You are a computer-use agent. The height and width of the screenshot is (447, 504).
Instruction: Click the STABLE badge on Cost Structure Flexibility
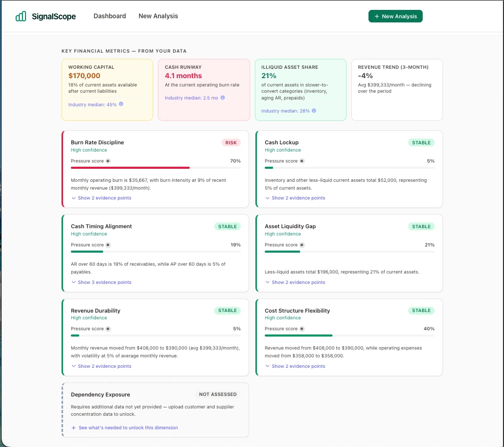click(421, 311)
